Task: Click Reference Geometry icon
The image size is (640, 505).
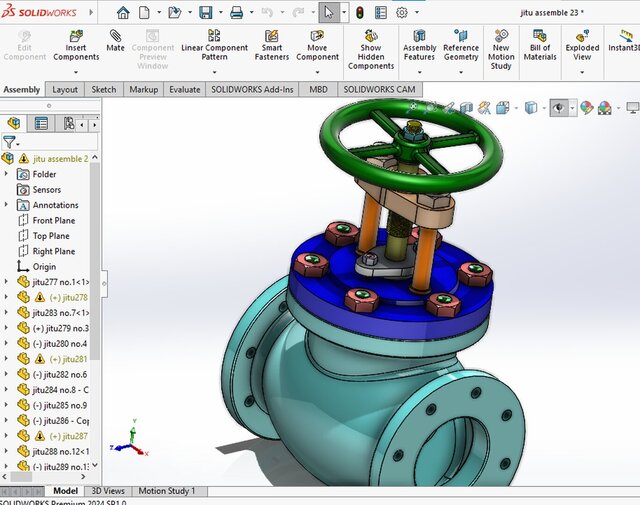Action: (461, 46)
